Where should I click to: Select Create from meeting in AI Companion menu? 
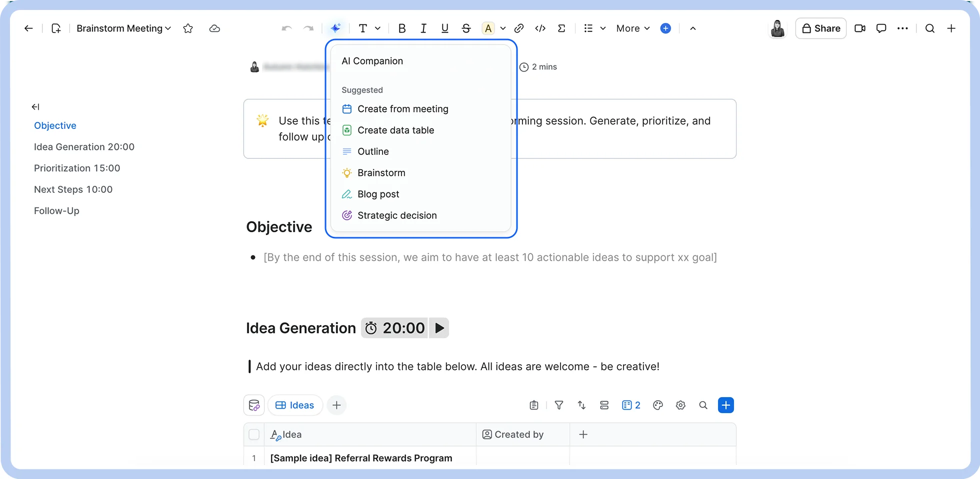[402, 108]
